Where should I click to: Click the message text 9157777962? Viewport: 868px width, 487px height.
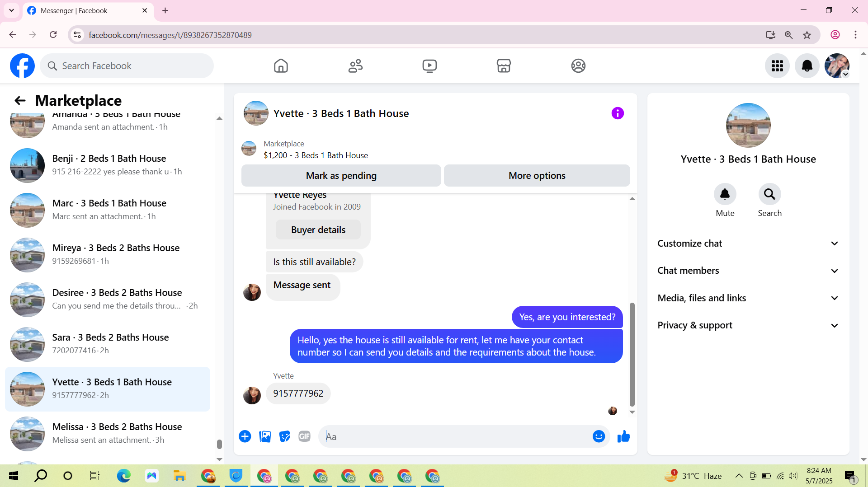pos(298,393)
